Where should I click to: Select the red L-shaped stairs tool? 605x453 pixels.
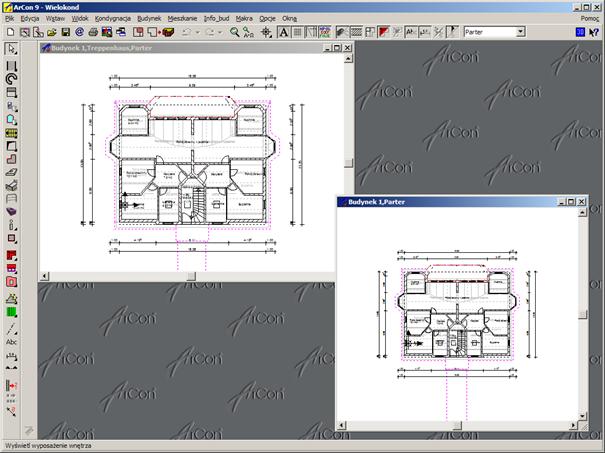tap(12, 159)
